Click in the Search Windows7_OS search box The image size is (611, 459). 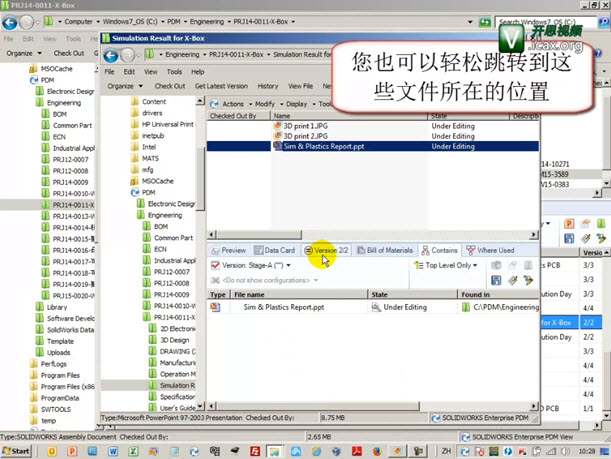[x=546, y=22]
